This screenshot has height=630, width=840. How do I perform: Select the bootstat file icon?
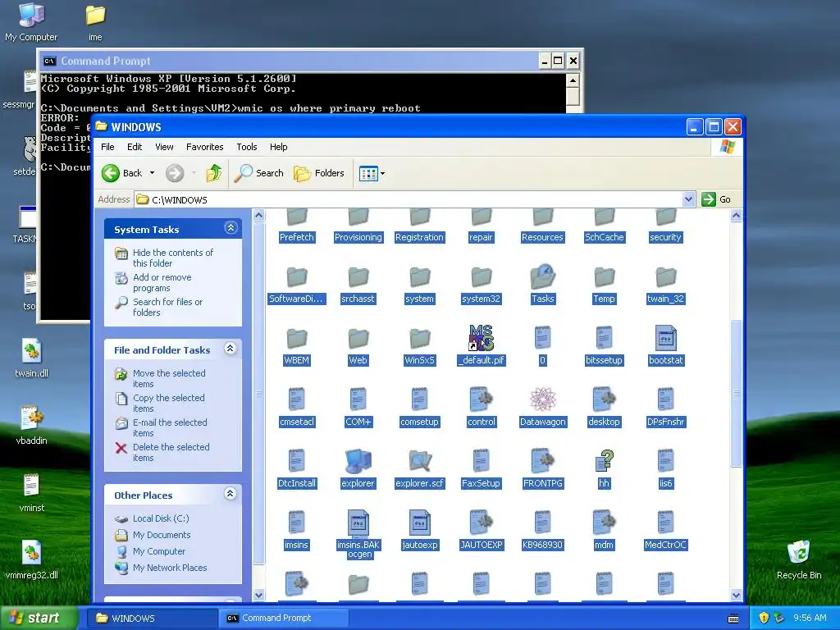click(x=666, y=338)
